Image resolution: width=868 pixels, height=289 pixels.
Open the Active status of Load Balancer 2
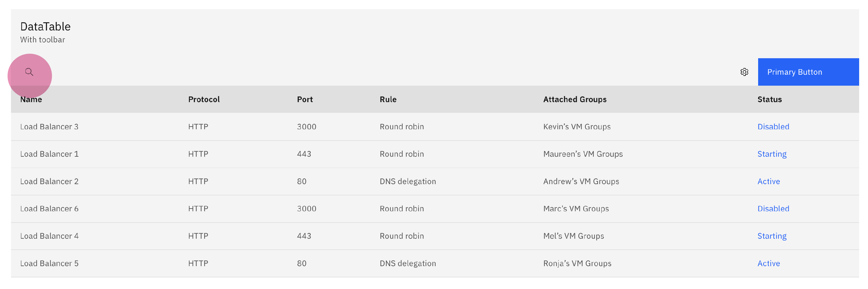coord(769,181)
